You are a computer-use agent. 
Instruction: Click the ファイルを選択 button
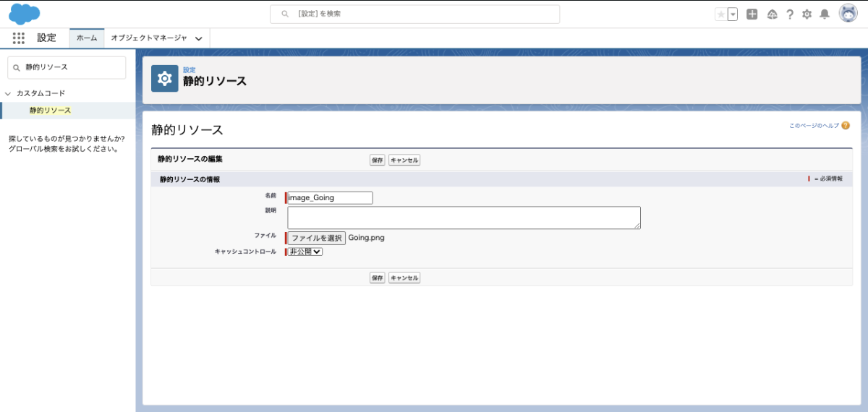[316, 237]
